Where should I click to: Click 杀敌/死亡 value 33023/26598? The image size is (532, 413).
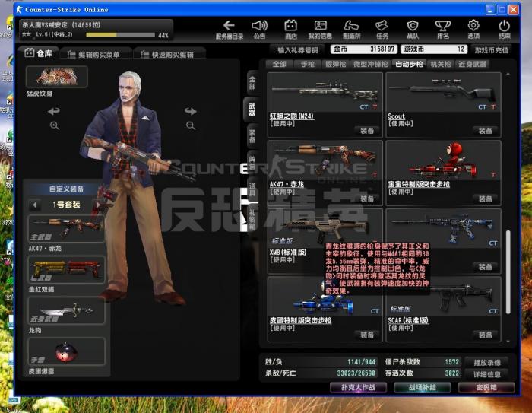pos(356,373)
